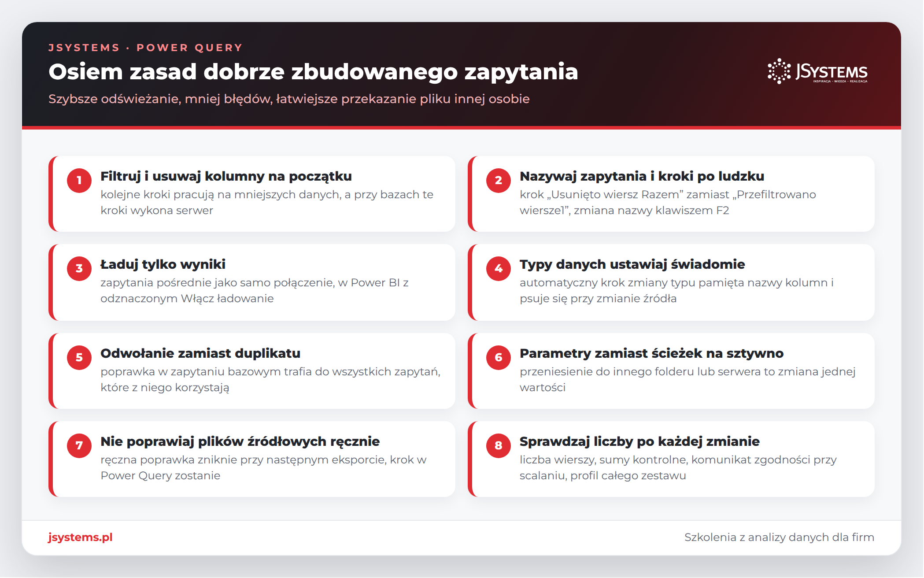
Task: Click the red number 4 badge
Action: click(499, 268)
